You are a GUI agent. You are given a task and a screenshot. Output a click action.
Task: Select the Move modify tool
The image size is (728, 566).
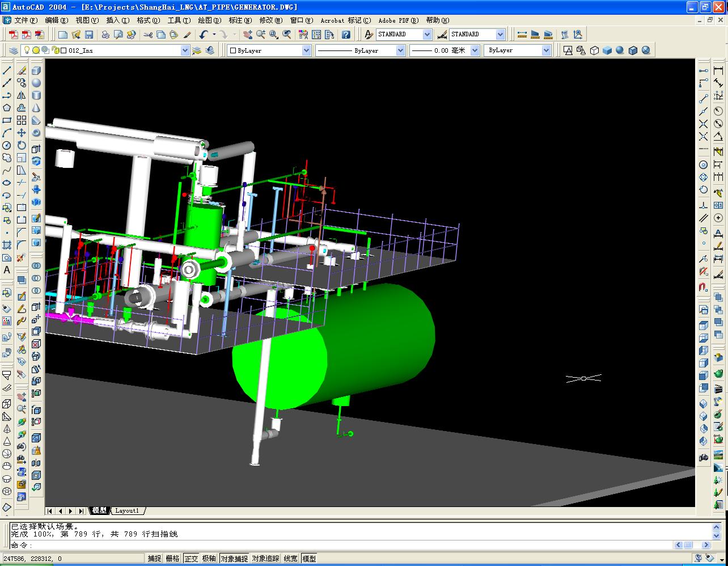[22, 133]
